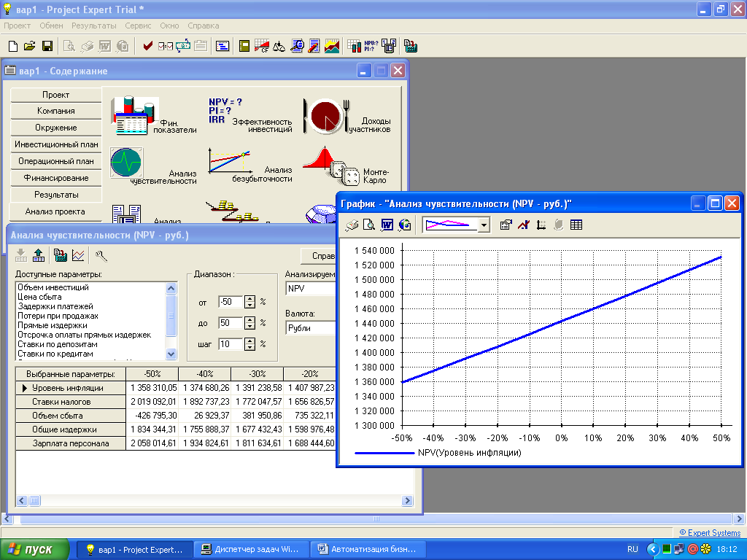Print the chart using printer icon in График window
Viewport: 747px width, 560px height.
(x=352, y=225)
